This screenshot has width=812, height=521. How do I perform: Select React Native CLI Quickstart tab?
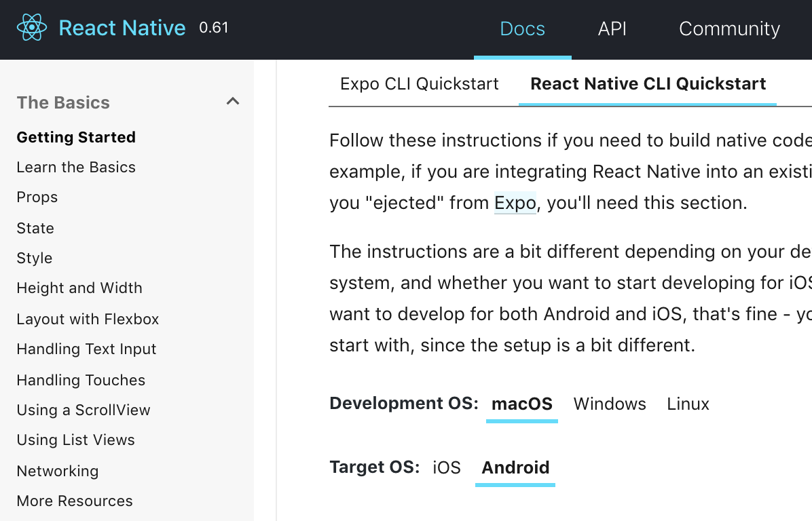[x=648, y=84]
